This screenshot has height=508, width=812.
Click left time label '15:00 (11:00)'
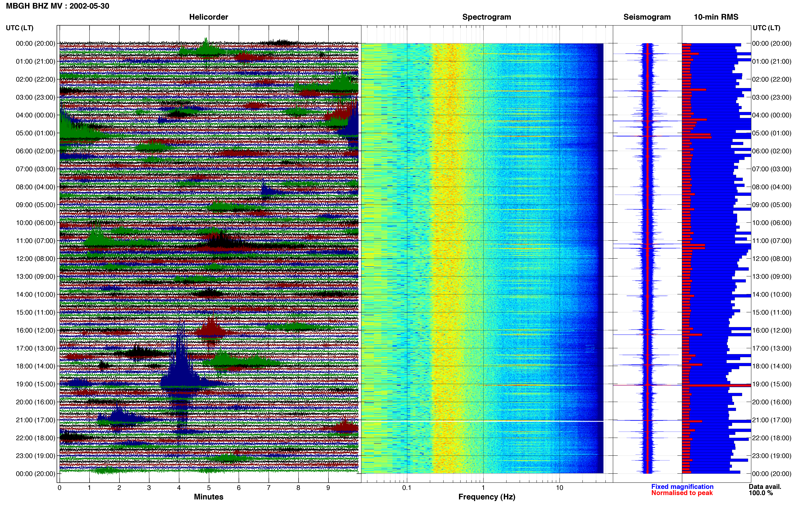click(x=36, y=313)
